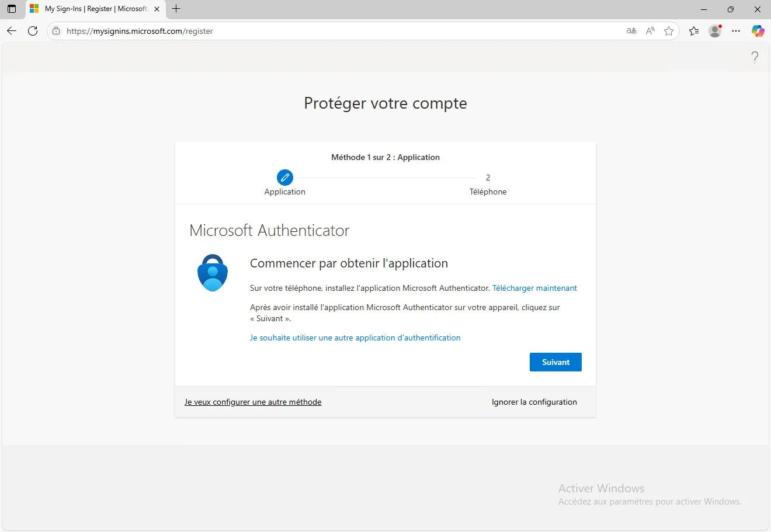Add page to favorites star icon

click(669, 31)
